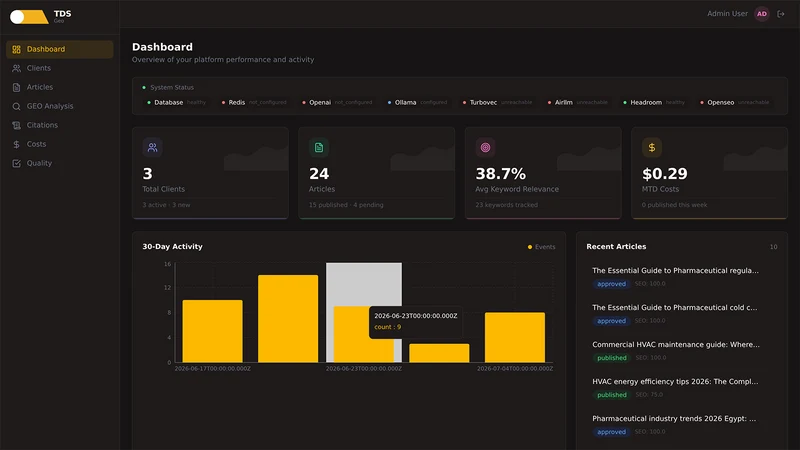
Task: Click the $0.29 MTD Costs value
Action: (x=665, y=174)
